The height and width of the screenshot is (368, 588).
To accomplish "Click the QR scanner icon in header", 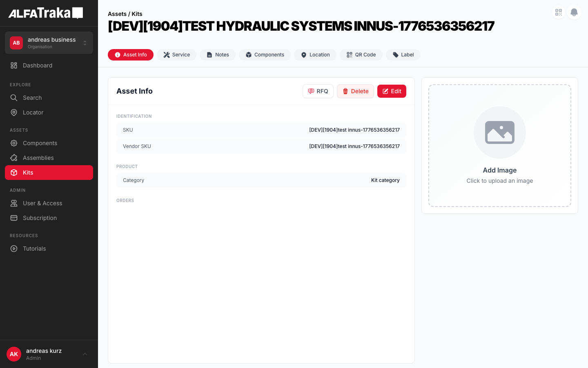I will 559,12.
